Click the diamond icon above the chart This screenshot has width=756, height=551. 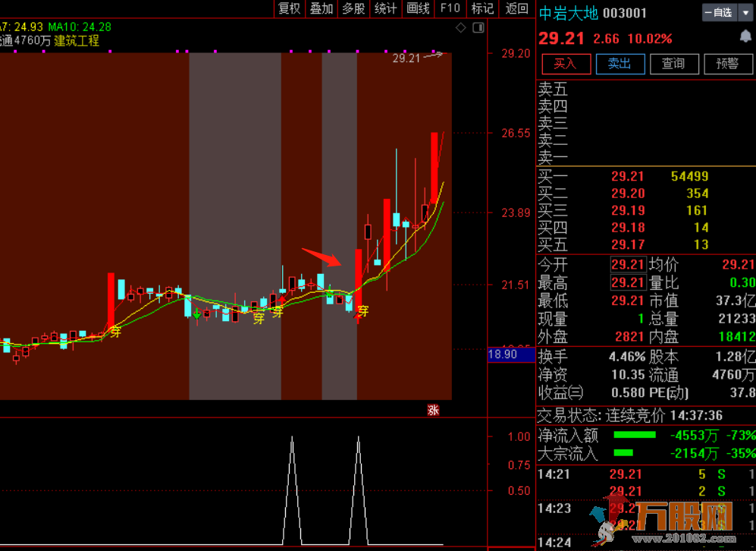pyautogui.click(x=460, y=28)
